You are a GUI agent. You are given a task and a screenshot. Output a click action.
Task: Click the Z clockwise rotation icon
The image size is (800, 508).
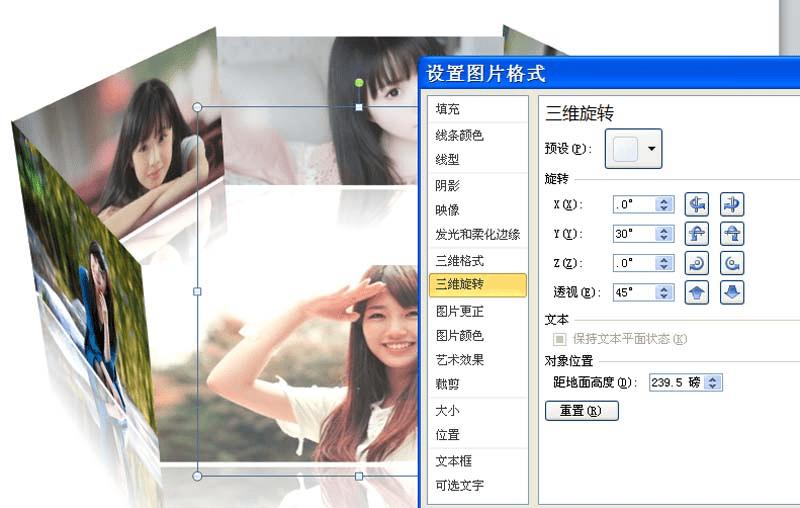(x=696, y=263)
